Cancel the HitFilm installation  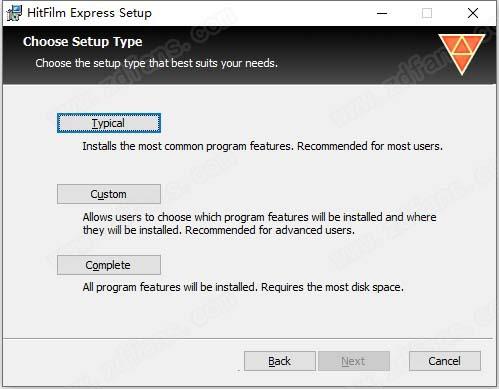pyautogui.click(x=445, y=361)
